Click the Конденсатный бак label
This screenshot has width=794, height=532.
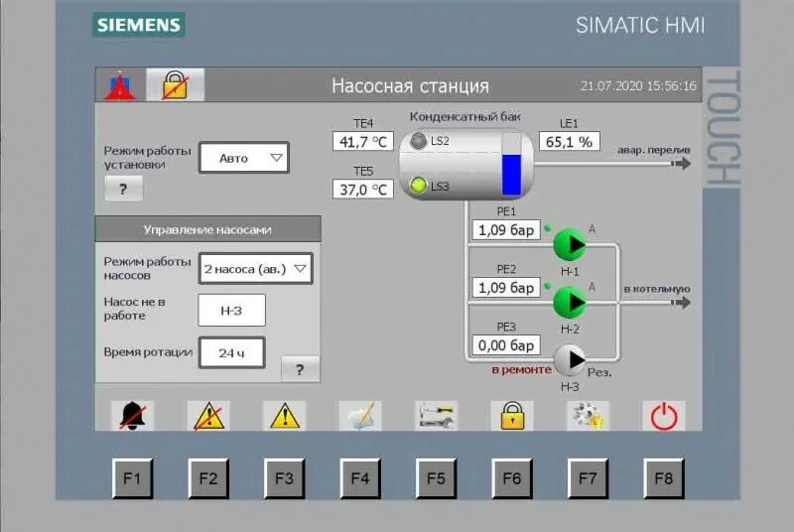(x=464, y=116)
